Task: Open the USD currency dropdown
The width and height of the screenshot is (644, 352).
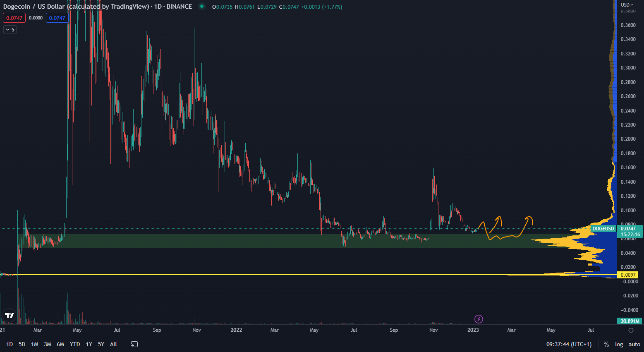Action: tap(627, 5)
